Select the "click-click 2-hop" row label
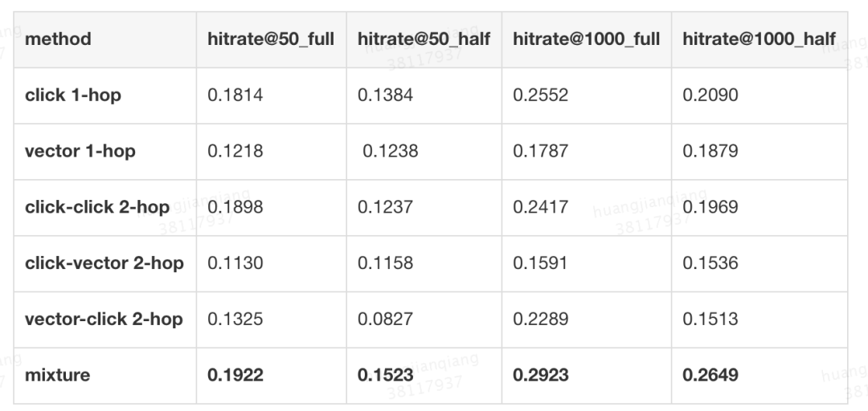Screen dimensions: 868x411 pyautogui.click(x=97, y=207)
